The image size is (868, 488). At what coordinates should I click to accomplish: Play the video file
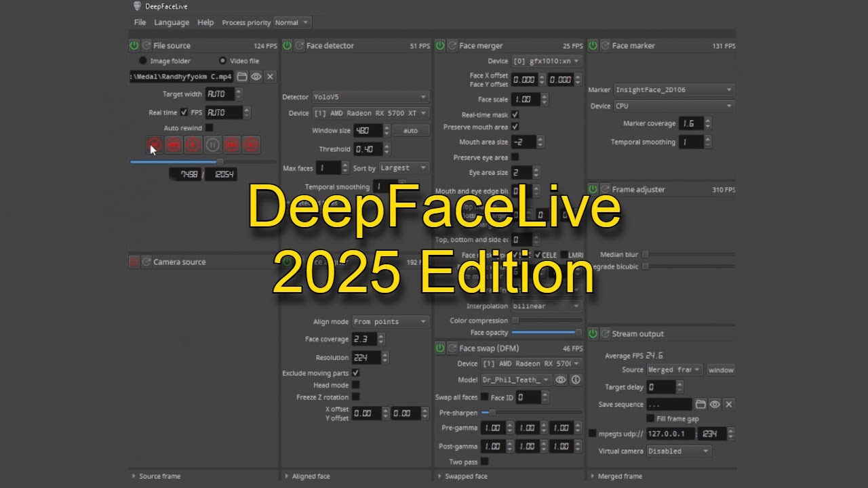click(x=193, y=144)
